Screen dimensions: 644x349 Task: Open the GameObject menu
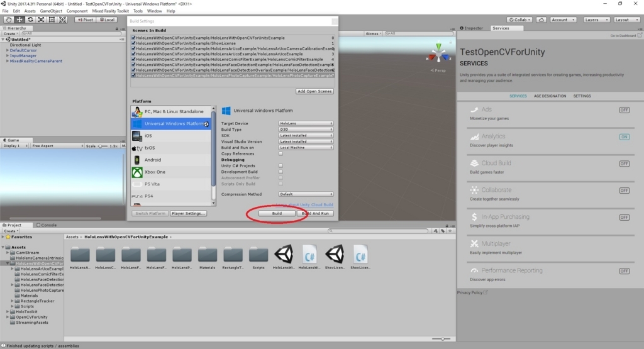[x=51, y=11]
